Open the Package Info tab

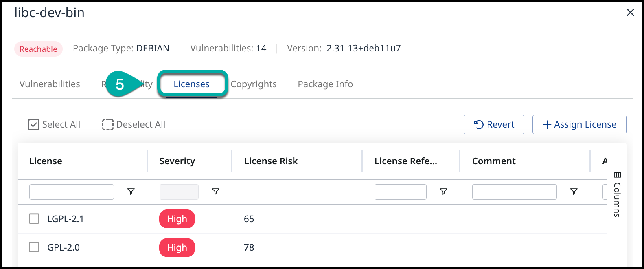(x=325, y=84)
